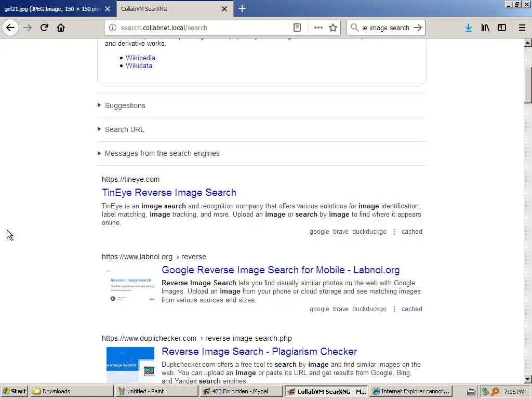Click the vertical scrollbar thumb

coord(528,85)
